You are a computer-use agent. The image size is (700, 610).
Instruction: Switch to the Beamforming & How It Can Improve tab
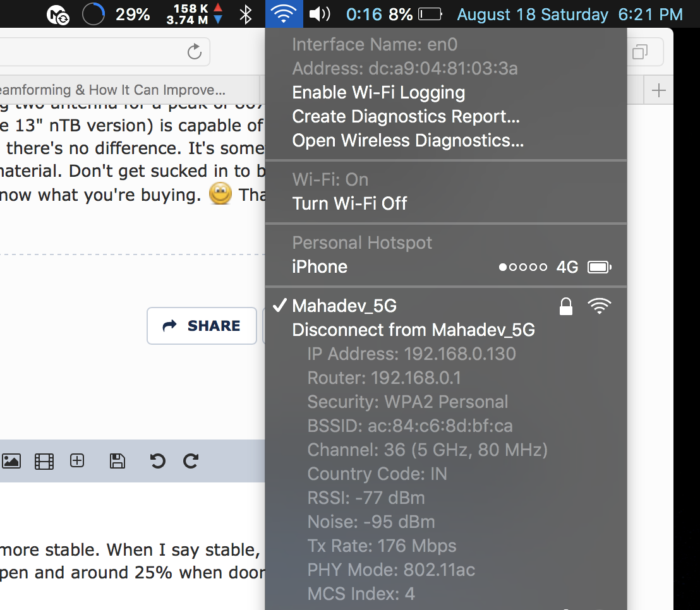click(x=130, y=90)
